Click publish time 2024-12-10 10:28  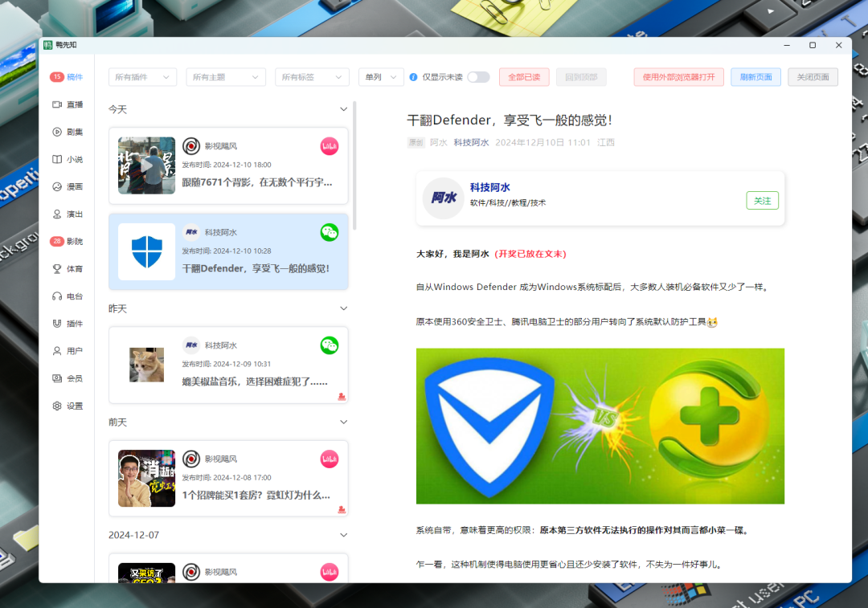pos(227,251)
